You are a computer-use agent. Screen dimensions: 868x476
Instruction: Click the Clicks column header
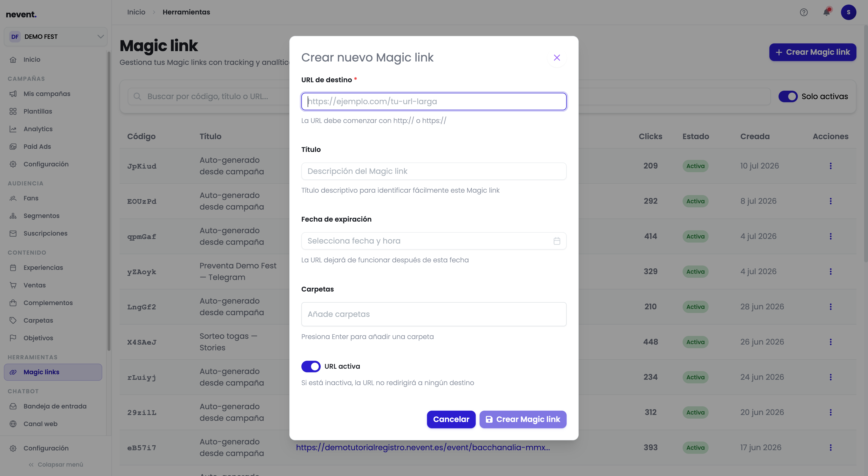[650, 136]
